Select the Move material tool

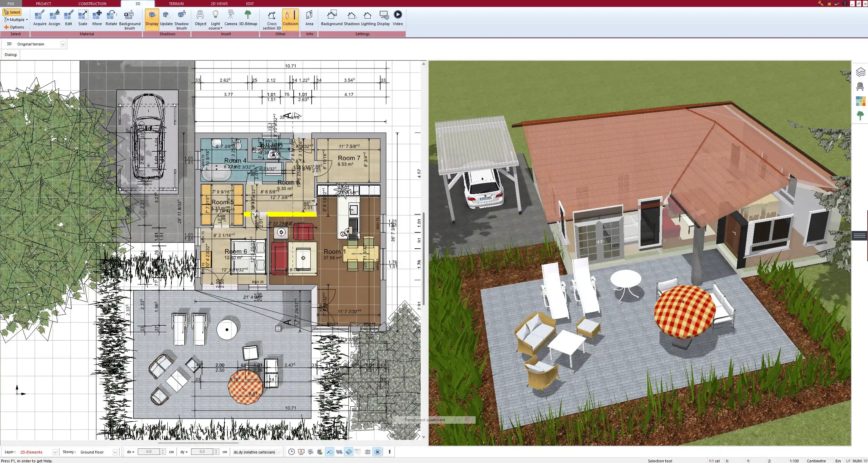click(97, 18)
